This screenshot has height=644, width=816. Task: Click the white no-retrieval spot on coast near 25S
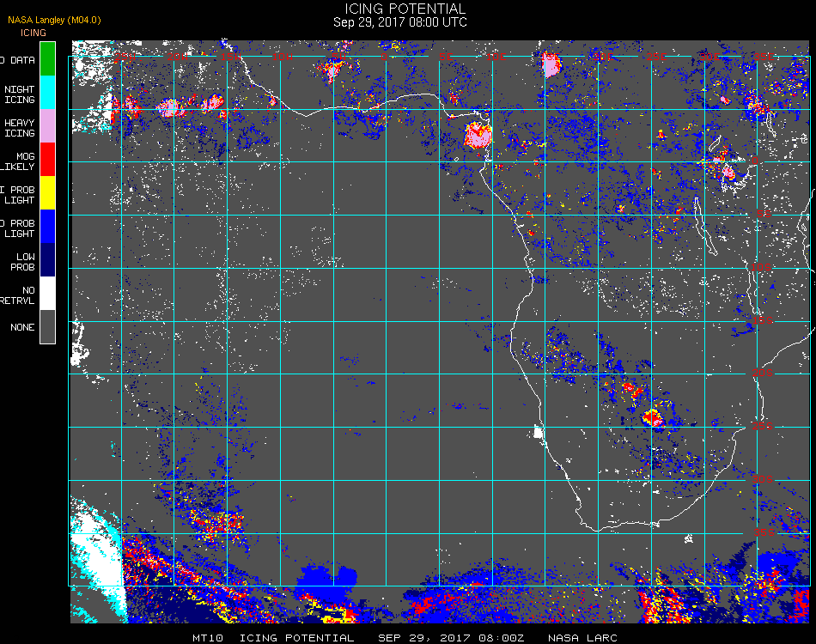click(x=538, y=432)
